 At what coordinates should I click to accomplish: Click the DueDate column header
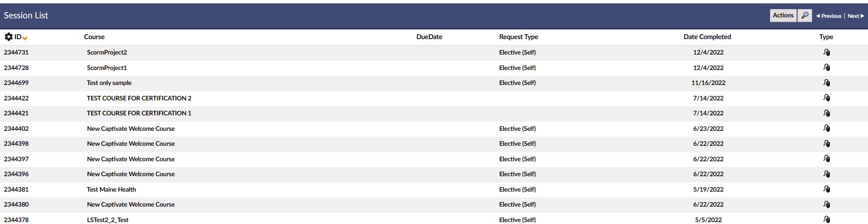coord(429,37)
